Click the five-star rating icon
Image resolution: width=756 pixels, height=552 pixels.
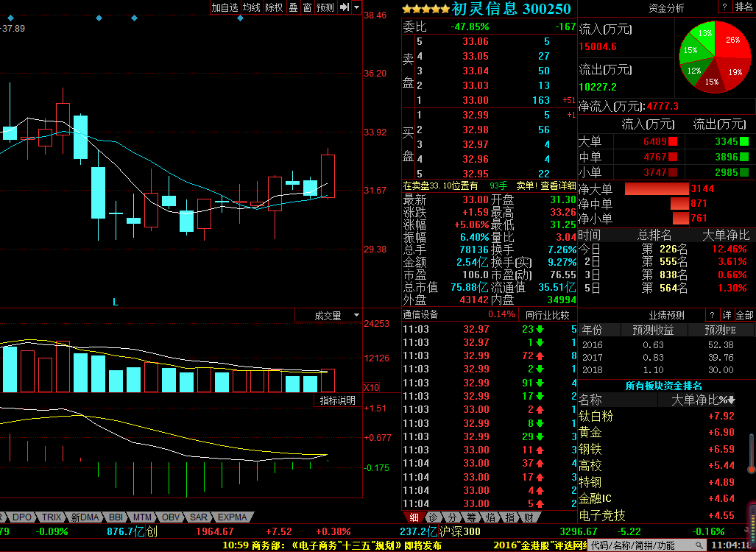[x=425, y=9]
